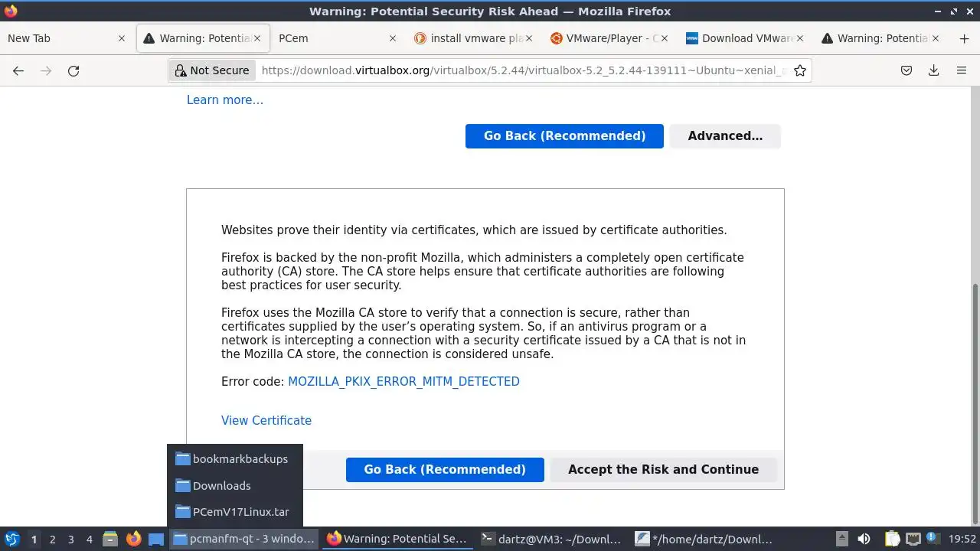The image size is (980, 551).
Task: Click the 19:52 clock
Action: [x=962, y=539]
